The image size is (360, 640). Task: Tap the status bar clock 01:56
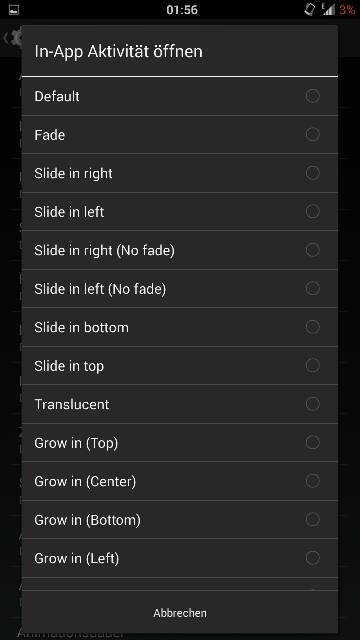tap(182, 10)
